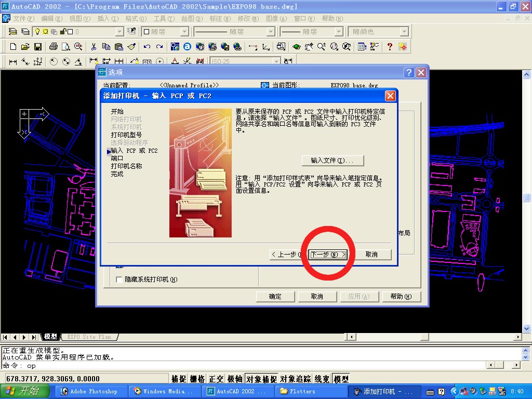Click the Print (plot) icon
532x399 pixels.
tap(54, 47)
